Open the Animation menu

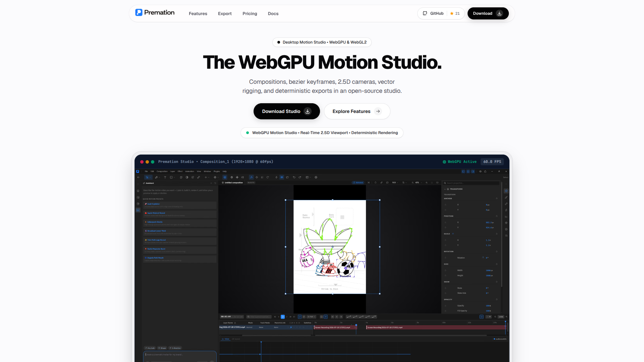point(190,171)
